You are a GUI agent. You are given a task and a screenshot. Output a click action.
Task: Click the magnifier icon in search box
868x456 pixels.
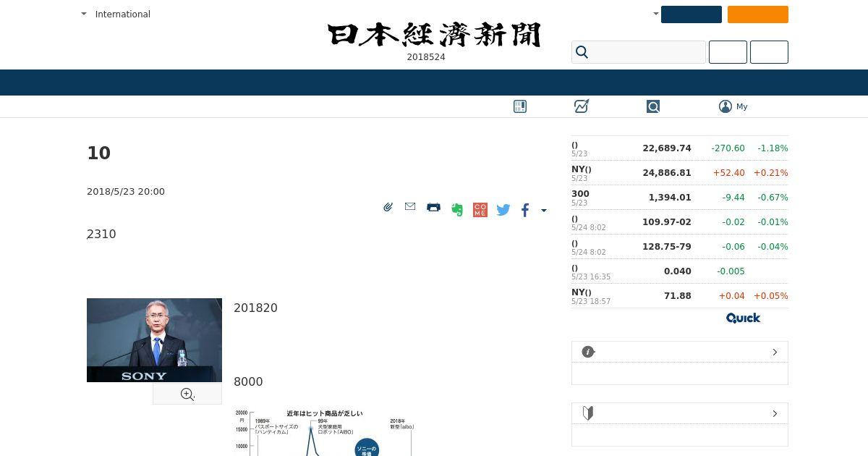coord(582,52)
